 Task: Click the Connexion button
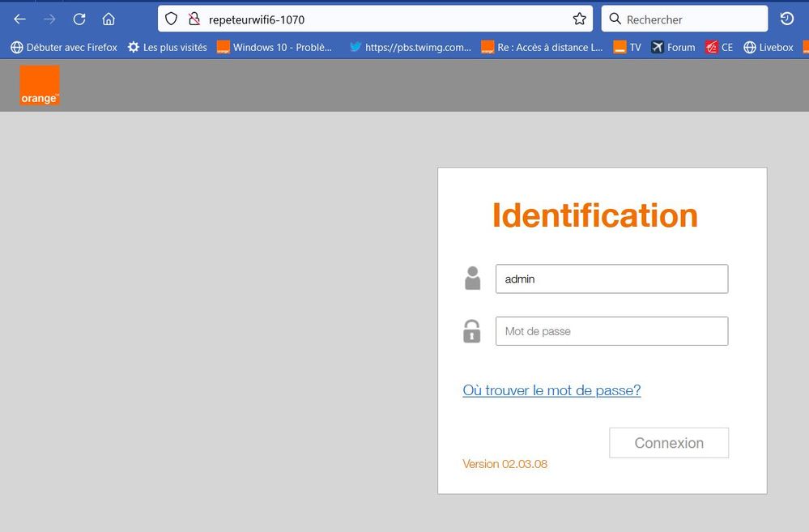[669, 443]
